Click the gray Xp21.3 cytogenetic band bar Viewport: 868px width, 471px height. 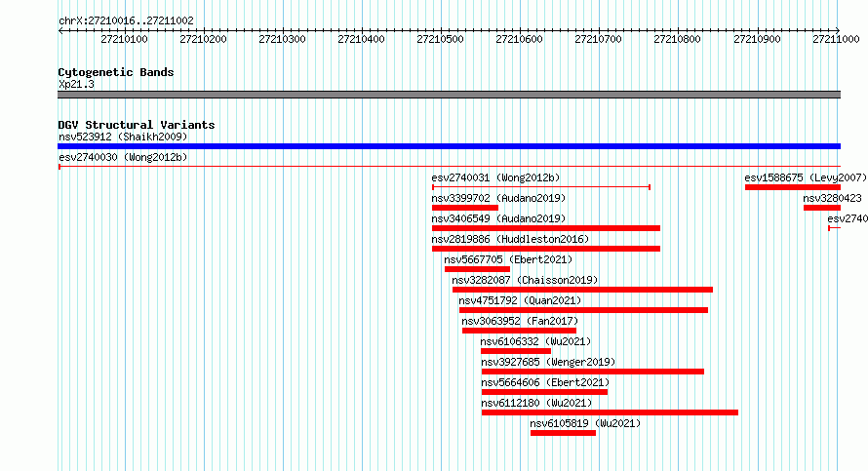tap(449, 95)
